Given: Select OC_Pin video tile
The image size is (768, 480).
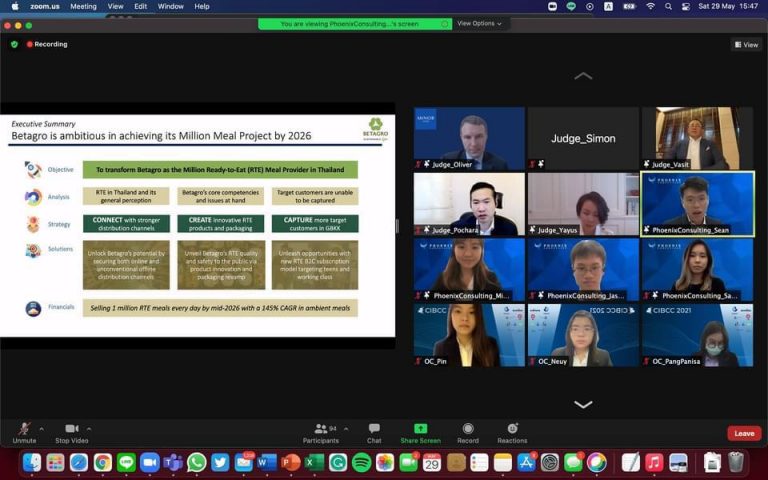Looking at the screenshot, I should pos(469,336).
